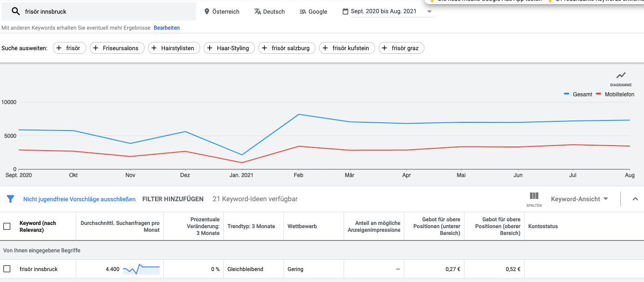
Task: Sort by Trendtyp: 3 Monate column header
Action: [x=251, y=226]
